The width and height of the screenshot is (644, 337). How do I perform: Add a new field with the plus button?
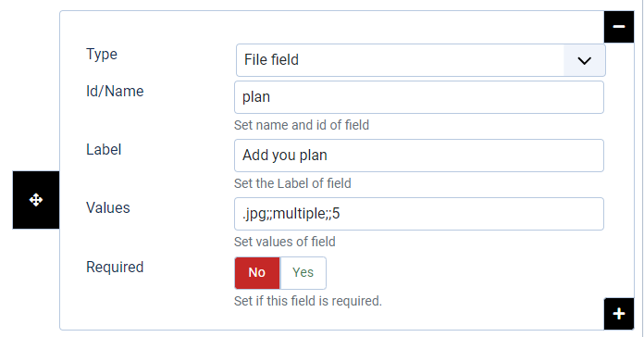(619, 314)
